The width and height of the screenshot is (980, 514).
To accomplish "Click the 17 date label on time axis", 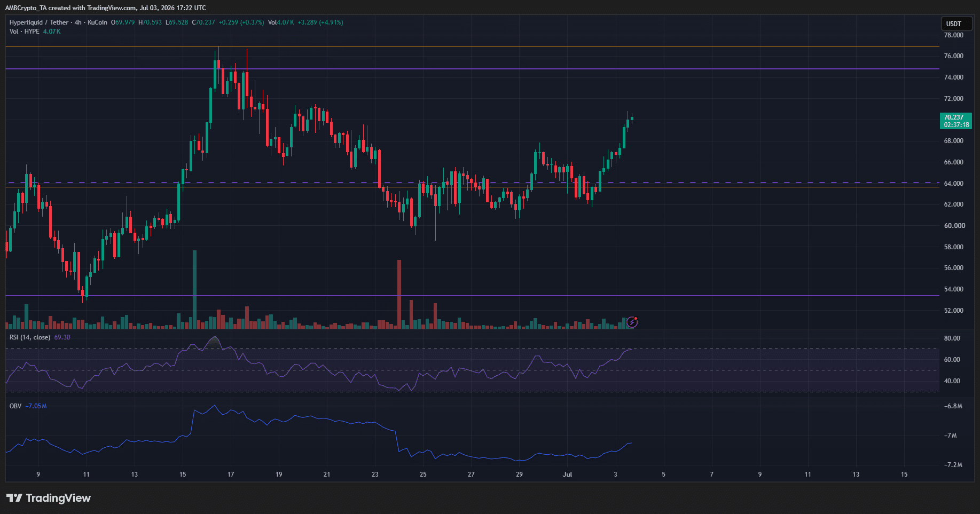I will (231, 474).
